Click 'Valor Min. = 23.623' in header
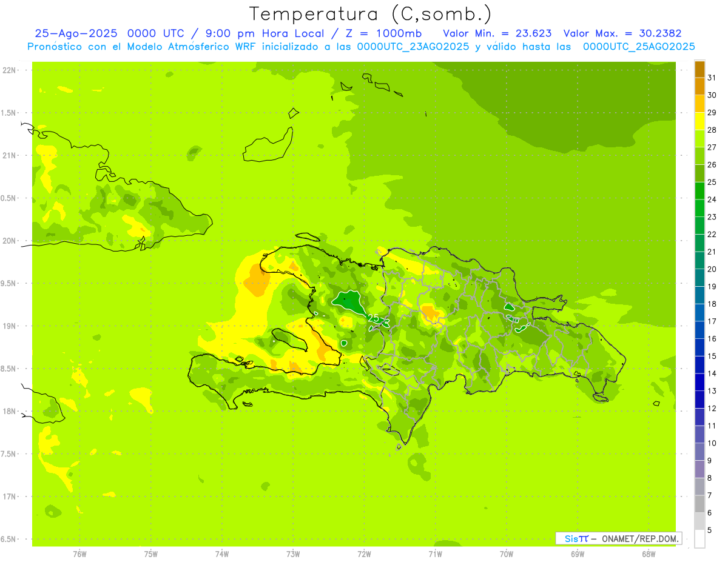728x562 pixels. tap(497, 33)
